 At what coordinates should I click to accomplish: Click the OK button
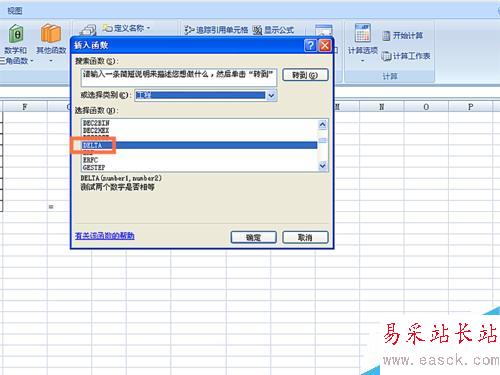(254, 237)
